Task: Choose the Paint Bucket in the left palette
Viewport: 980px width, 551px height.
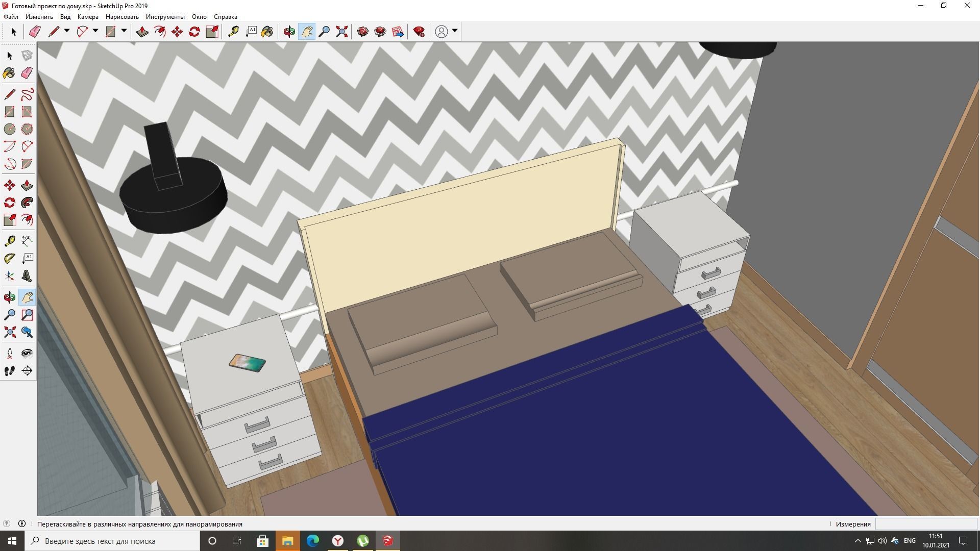Action: 10,73
